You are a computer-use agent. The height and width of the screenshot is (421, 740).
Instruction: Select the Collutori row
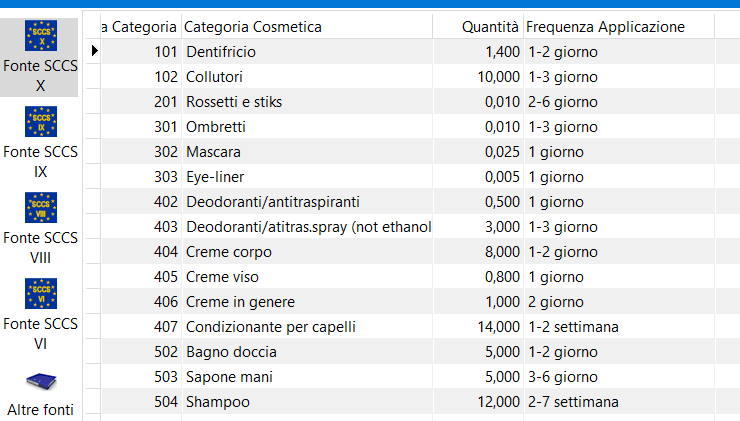408,76
